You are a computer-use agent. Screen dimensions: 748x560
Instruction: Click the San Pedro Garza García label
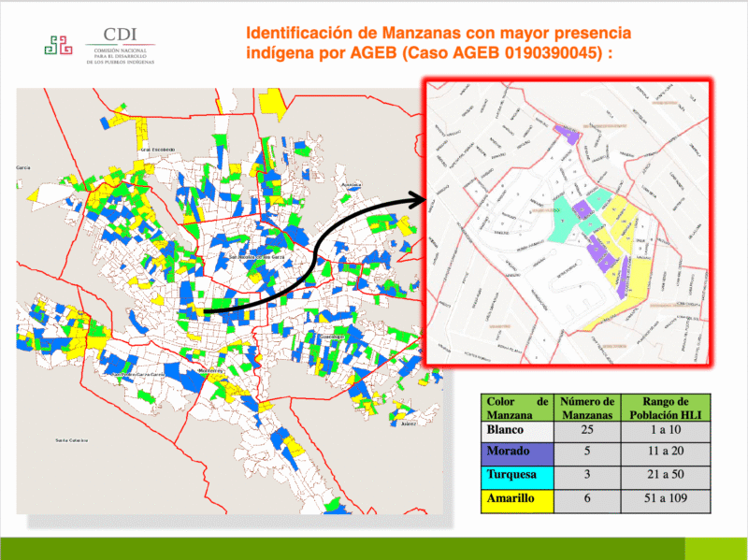tap(137, 374)
